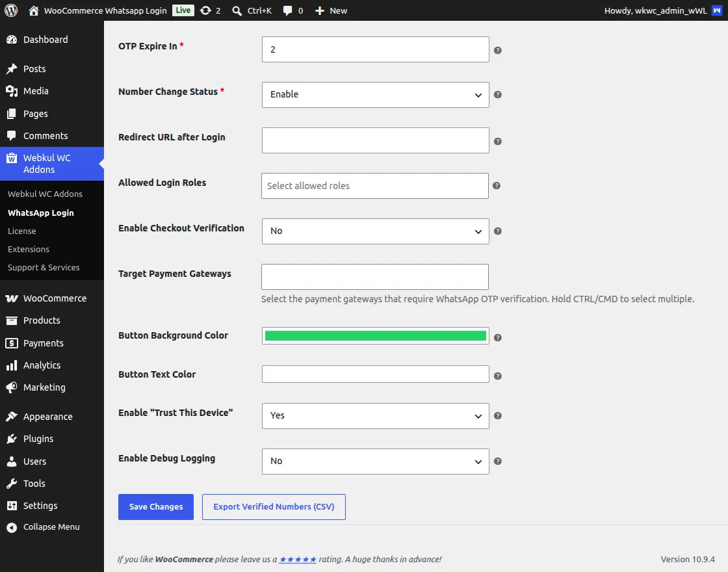Click the WordPress logo in admin bar
Screen dimensions: 728x572
(11, 10)
